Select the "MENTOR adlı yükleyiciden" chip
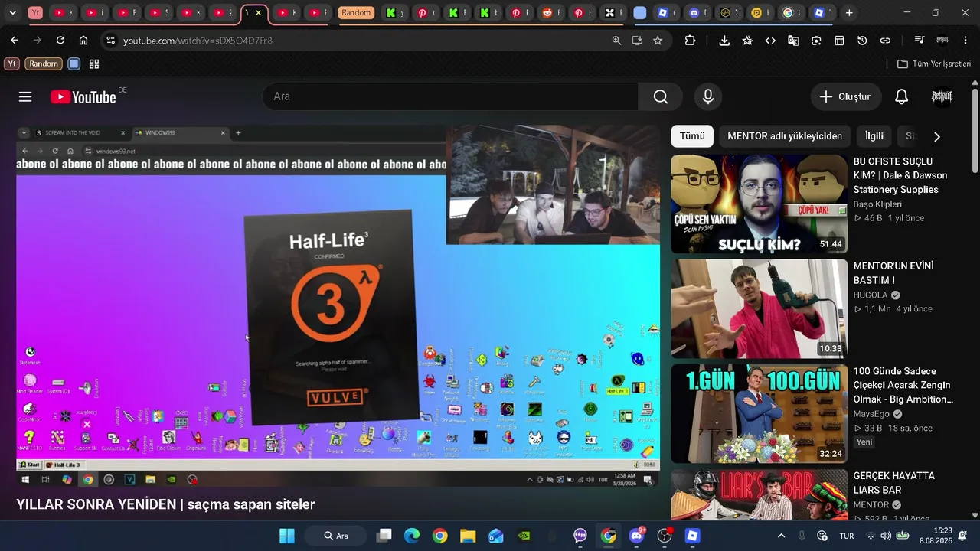980x551 pixels. [785, 136]
